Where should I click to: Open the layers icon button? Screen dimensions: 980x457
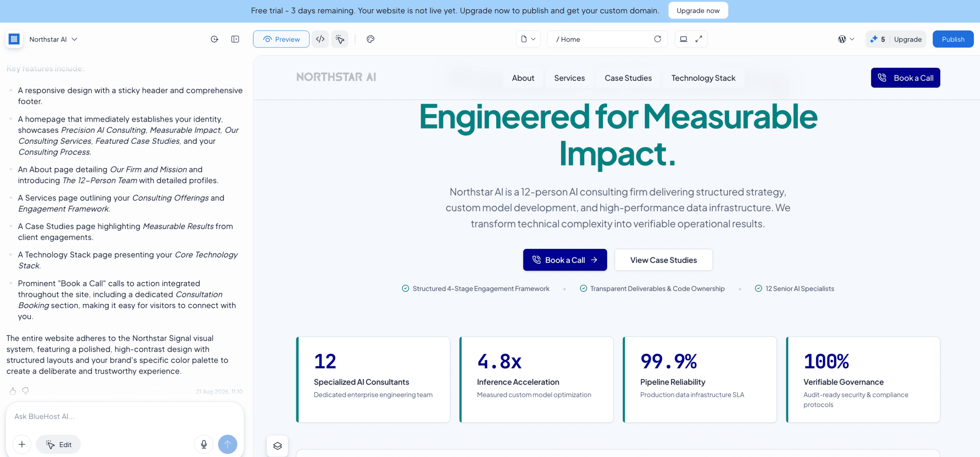coord(278,446)
